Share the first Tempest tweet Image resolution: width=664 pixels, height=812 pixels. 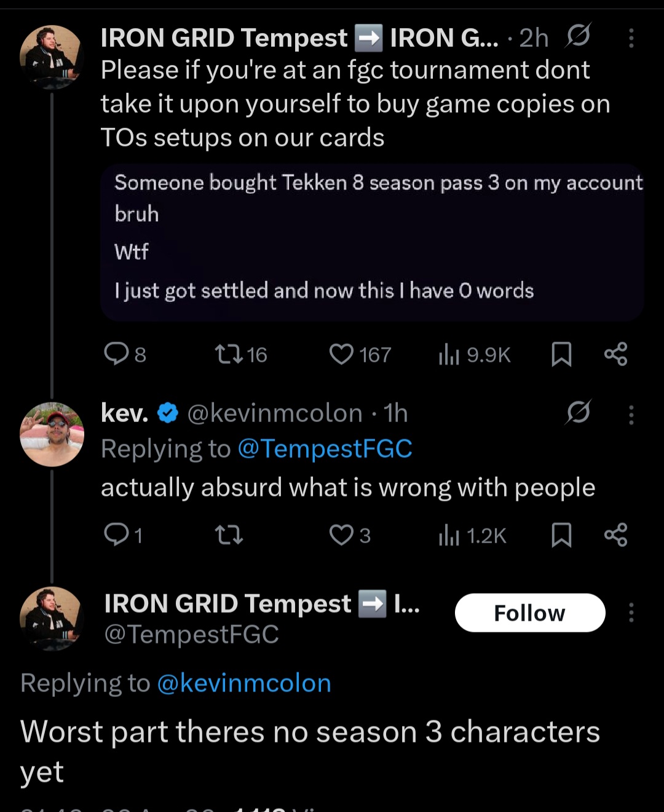coord(615,354)
